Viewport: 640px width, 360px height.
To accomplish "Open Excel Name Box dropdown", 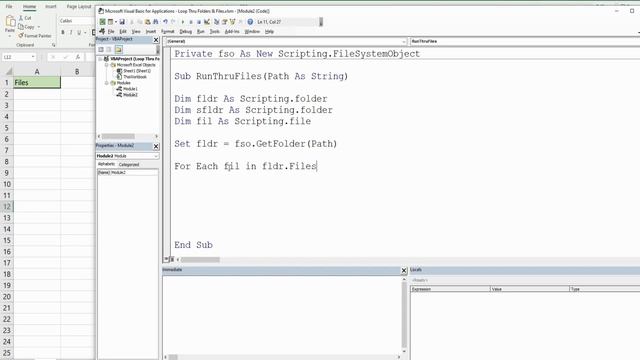I will coord(33,57).
